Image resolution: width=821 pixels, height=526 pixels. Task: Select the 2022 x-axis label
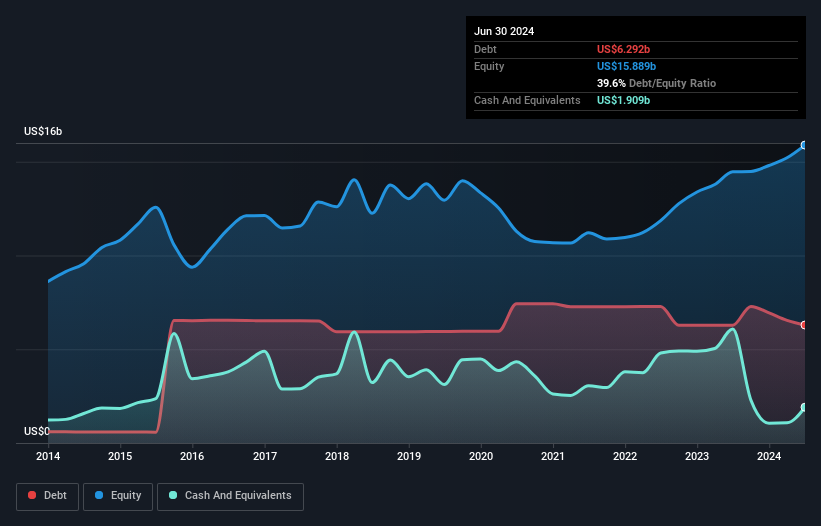[x=625, y=456]
